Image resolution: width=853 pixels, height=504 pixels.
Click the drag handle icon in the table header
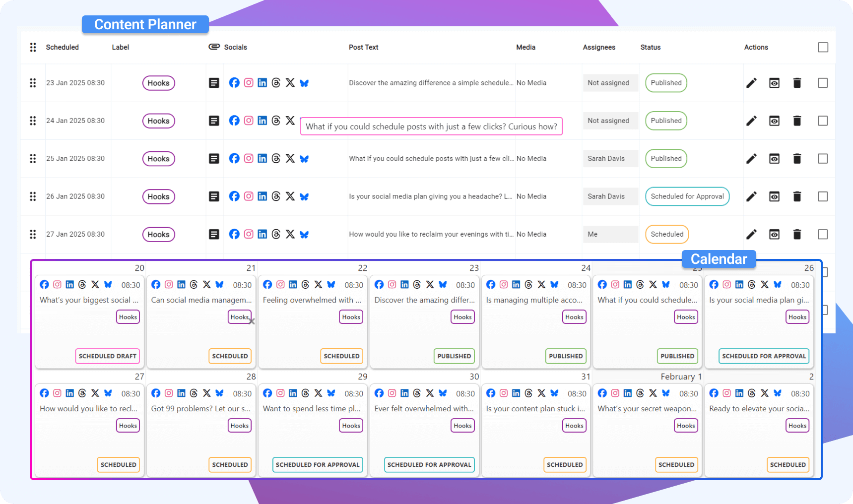pos(33,47)
